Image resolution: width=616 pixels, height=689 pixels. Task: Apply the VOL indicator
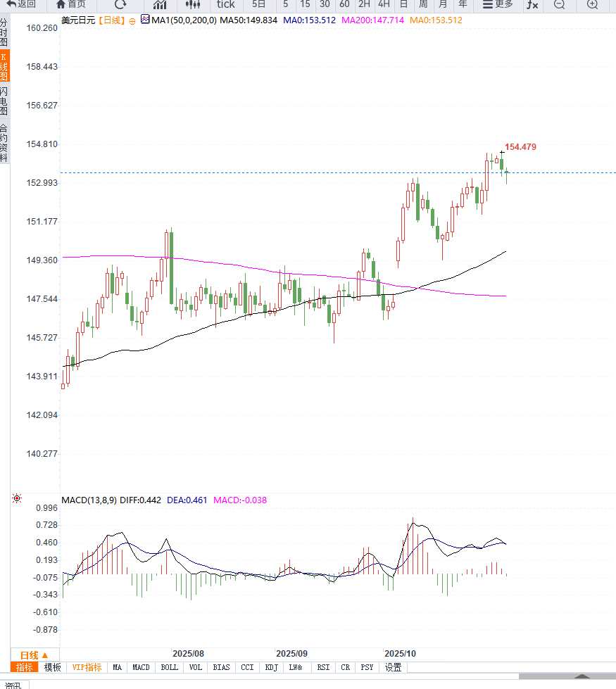[196, 667]
